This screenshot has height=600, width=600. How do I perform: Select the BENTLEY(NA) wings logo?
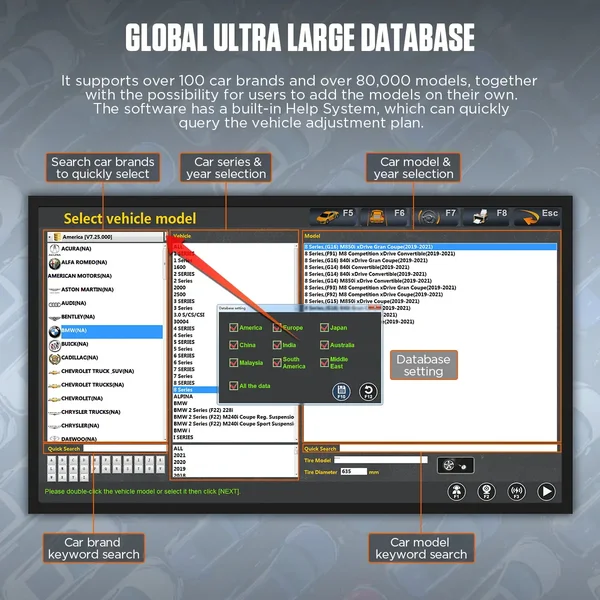pos(54,318)
